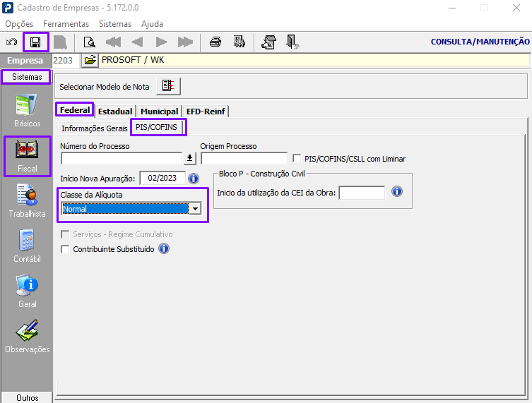Click info icon next to Contribuinte Substituído
The height and width of the screenshot is (403, 532).
(x=164, y=248)
